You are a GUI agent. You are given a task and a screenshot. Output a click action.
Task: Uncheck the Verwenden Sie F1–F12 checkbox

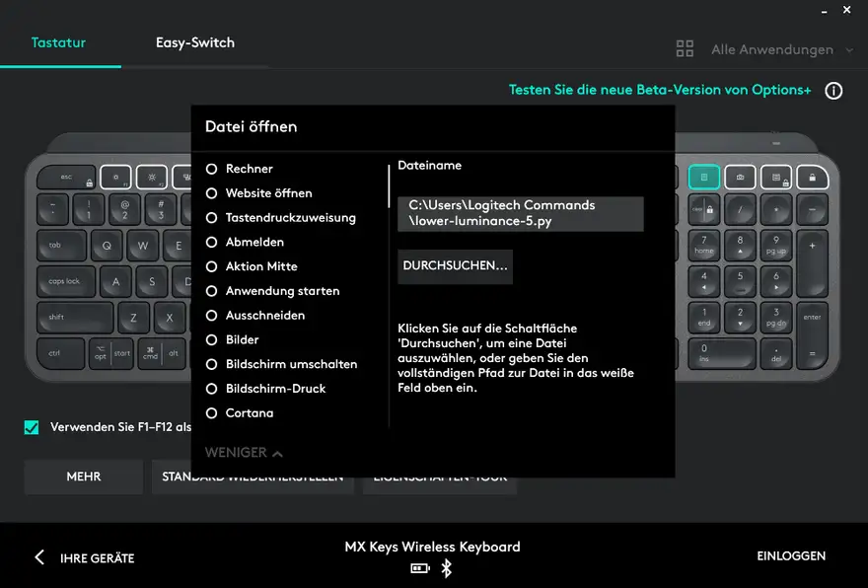32,427
